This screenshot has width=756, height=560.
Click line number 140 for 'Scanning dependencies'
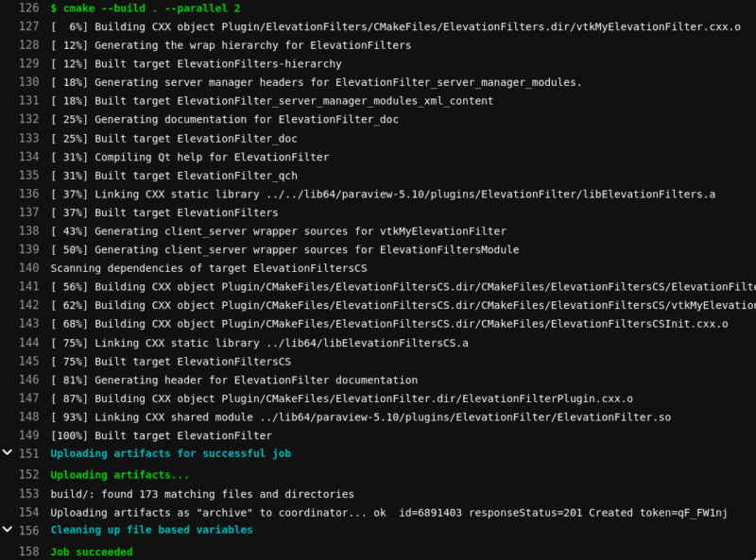tap(29, 268)
